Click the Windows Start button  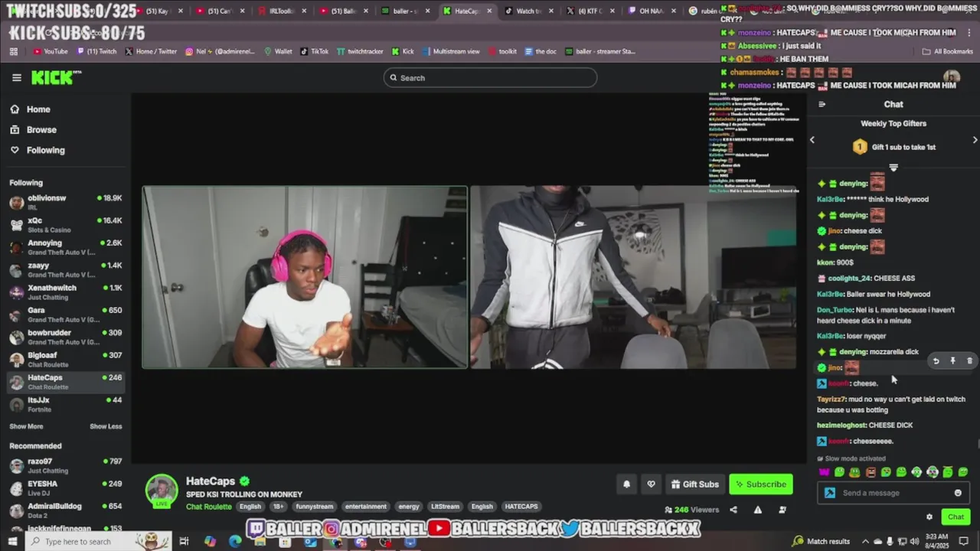[x=11, y=541]
